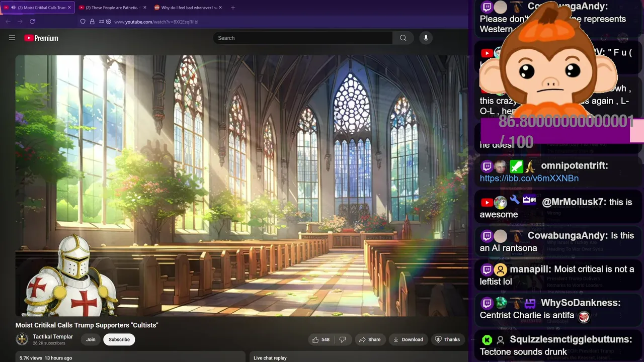Expand description at 5.7K views line

click(46, 358)
